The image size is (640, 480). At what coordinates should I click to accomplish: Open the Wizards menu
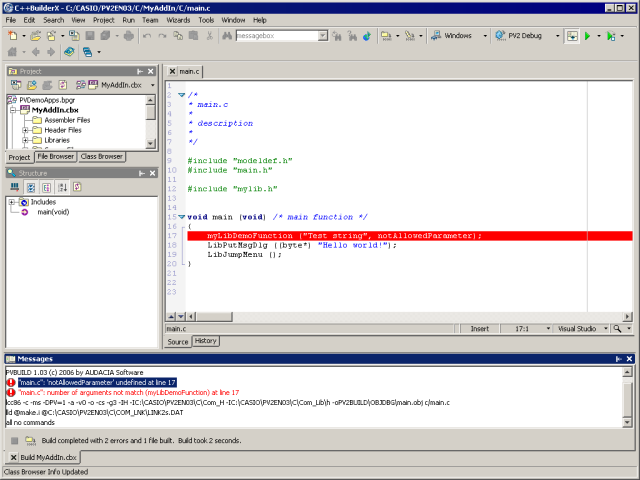click(x=178, y=20)
